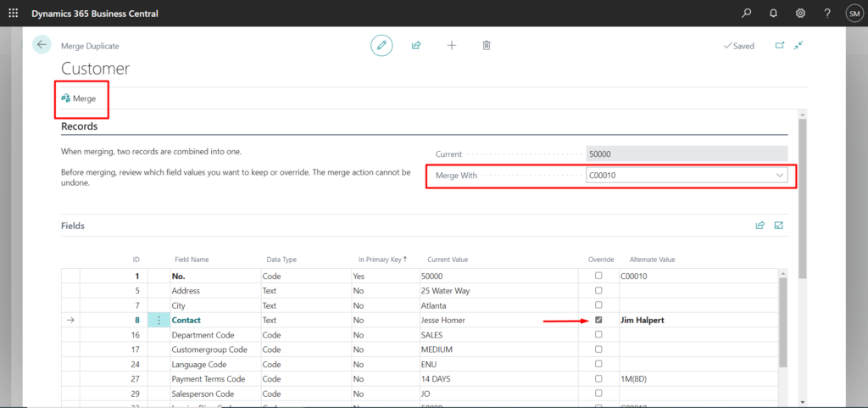Collapse the Fields section heading
The width and height of the screenshot is (868, 408).
73,226
